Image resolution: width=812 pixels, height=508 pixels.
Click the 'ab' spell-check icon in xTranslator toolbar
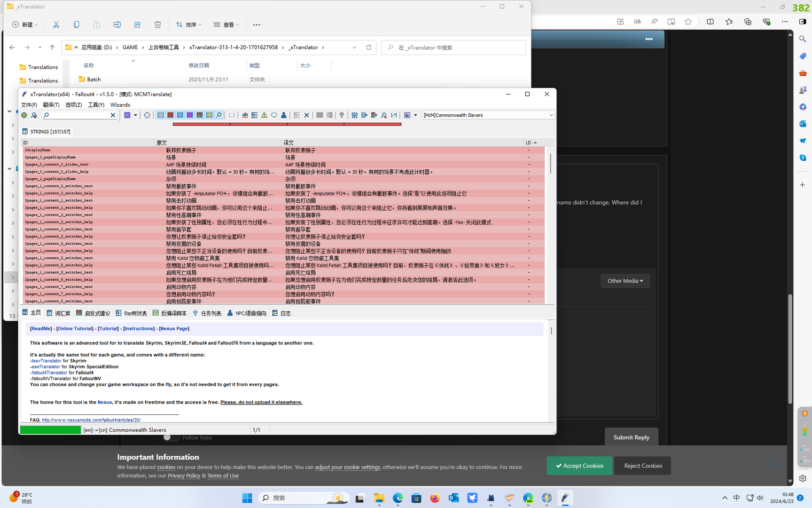click(245, 115)
